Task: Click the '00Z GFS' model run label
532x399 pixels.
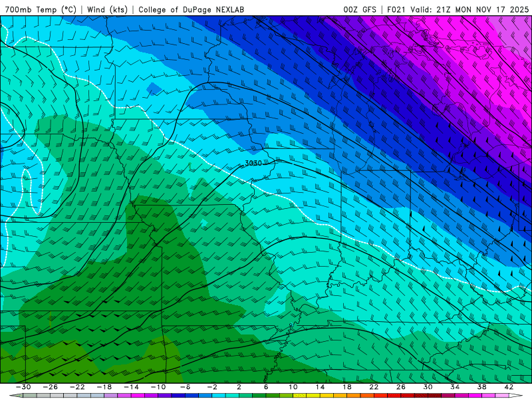Action: point(360,9)
